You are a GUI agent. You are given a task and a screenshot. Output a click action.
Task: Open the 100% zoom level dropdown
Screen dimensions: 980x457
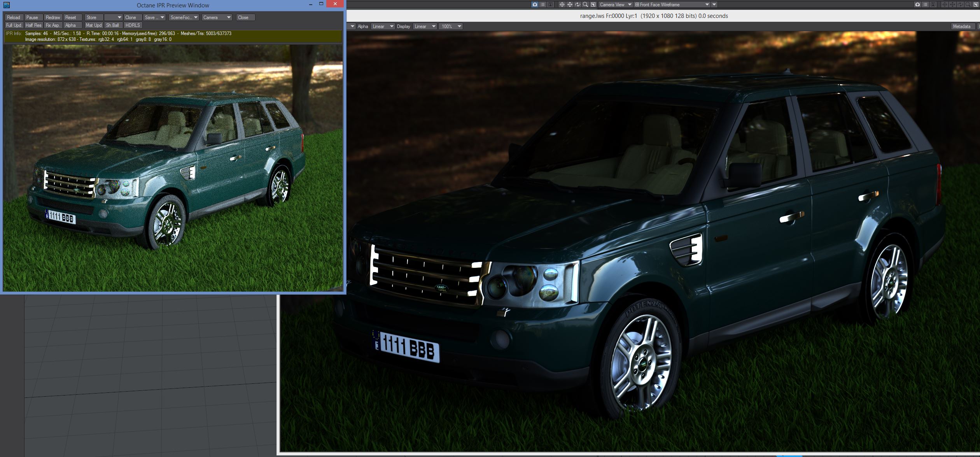click(x=450, y=26)
